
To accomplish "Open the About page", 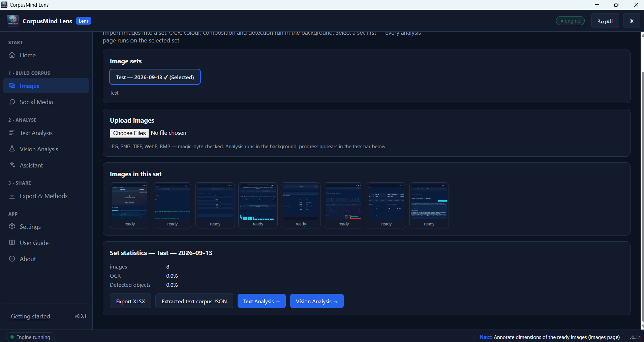I will tap(46, 259).
